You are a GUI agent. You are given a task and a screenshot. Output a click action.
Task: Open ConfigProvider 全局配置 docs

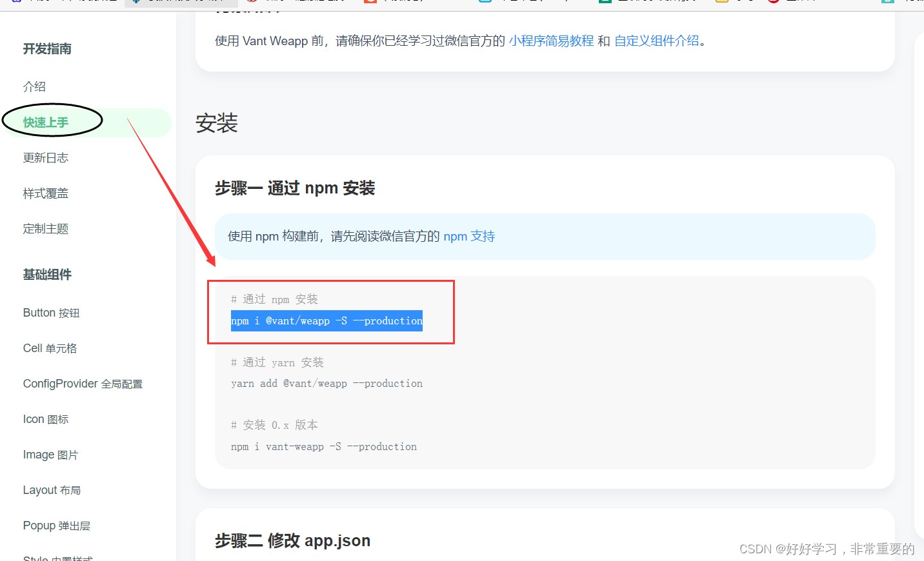click(x=82, y=383)
